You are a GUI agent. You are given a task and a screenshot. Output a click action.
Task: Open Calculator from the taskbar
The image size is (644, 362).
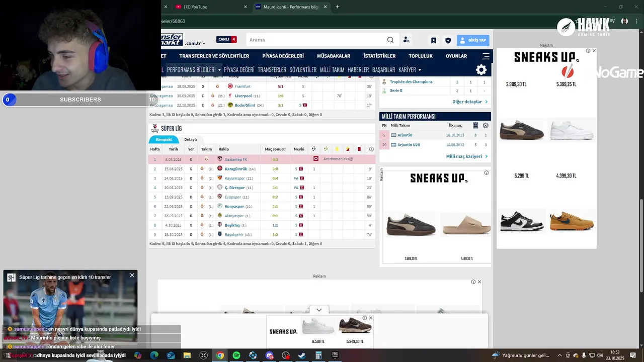click(x=318, y=355)
